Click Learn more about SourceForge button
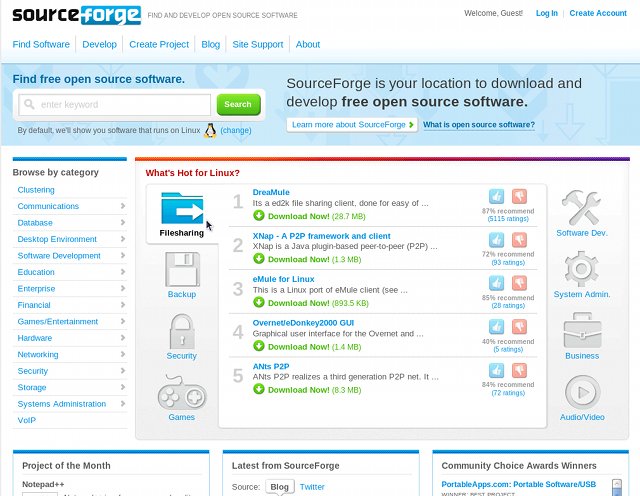This screenshot has height=496, width=640. point(352,125)
